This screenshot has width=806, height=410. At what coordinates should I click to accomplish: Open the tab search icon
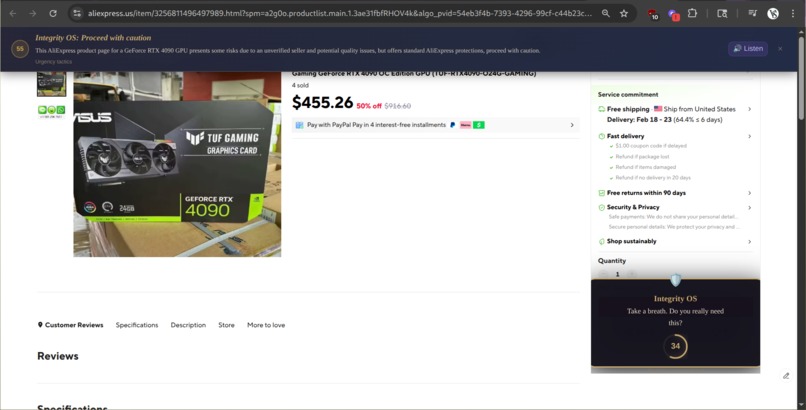(722, 13)
